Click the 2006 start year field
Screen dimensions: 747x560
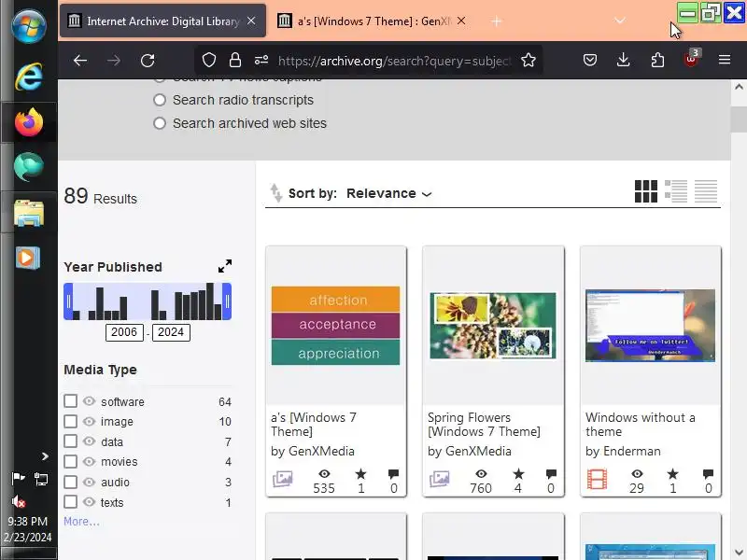124,332
